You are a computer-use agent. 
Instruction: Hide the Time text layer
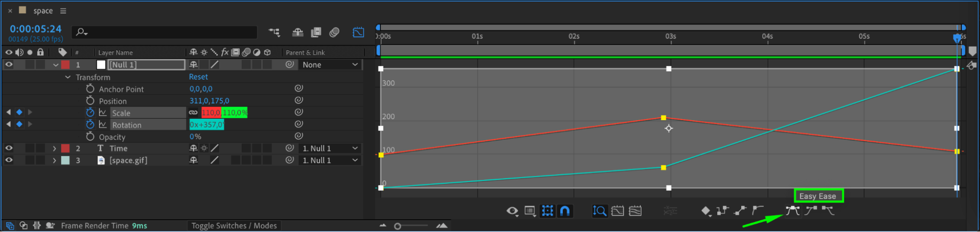pos(9,148)
